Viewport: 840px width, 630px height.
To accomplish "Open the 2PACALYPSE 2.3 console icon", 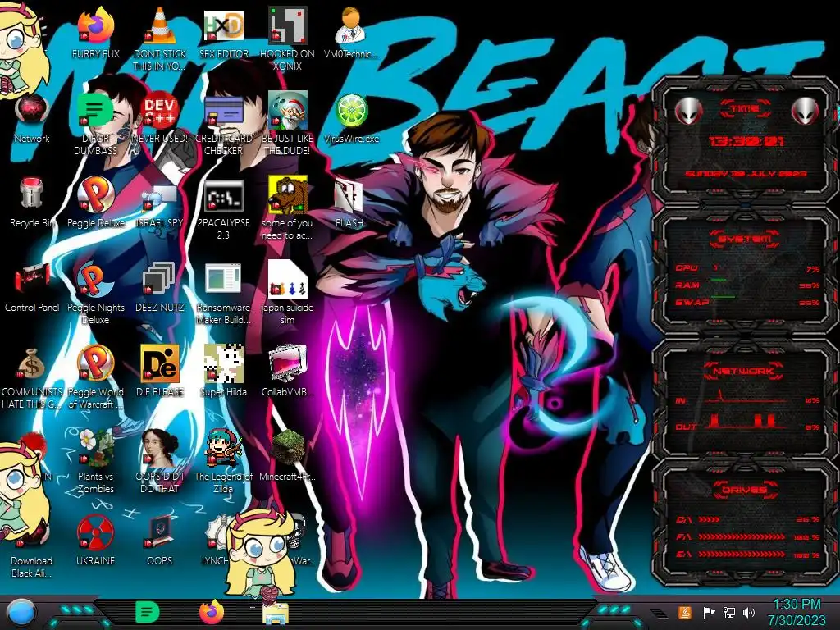I will coord(223,195).
